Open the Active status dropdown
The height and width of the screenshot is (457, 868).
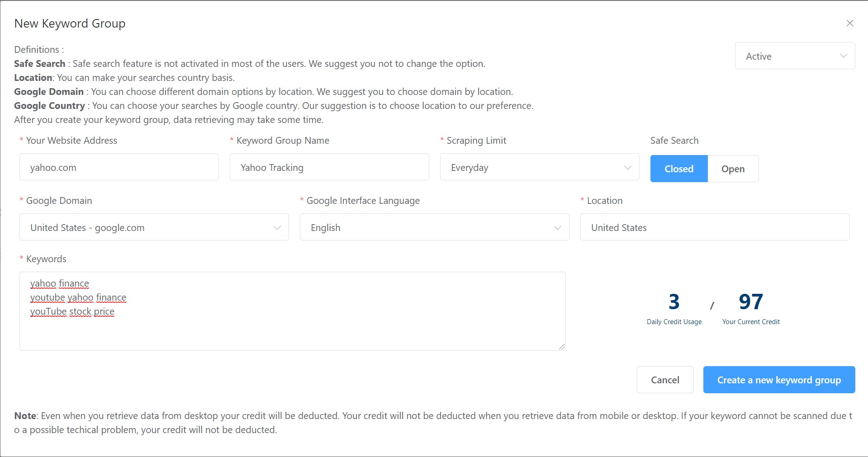tap(795, 56)
